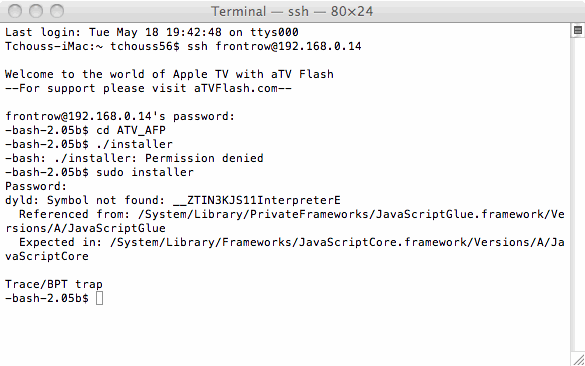Click the Terminal — ssh — 80×24 title
585x366 pixels.
click(292, 11)
